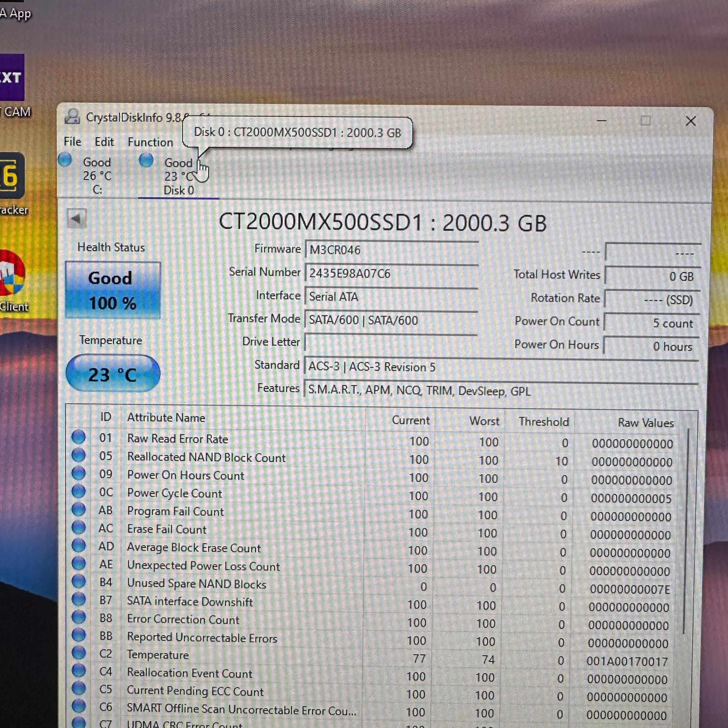This screenshot has width=728, height=728.
Task: Click the Total Host Writes value 0 GB
Action: 652,276
